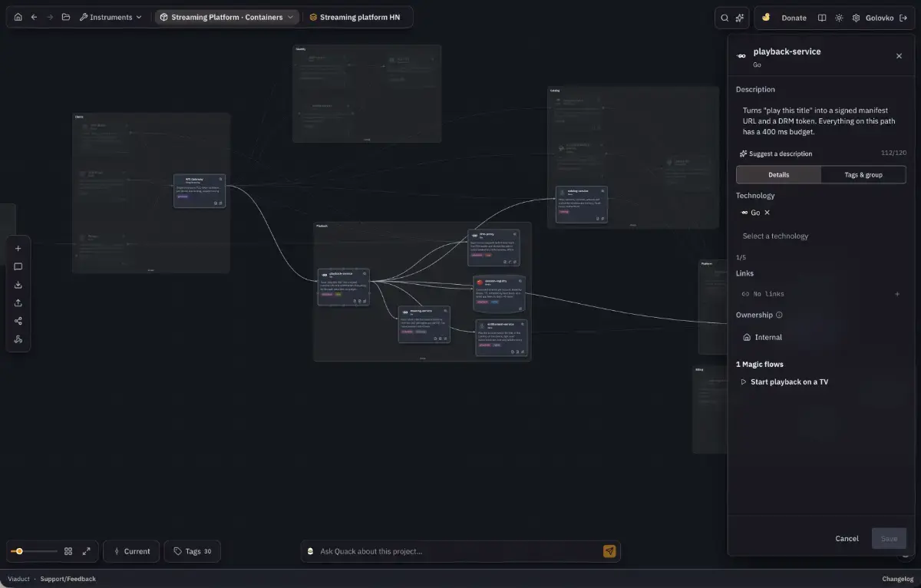Click the Viaduct label in footer
This screenshot has width=921, height=588.
[18, 579]
